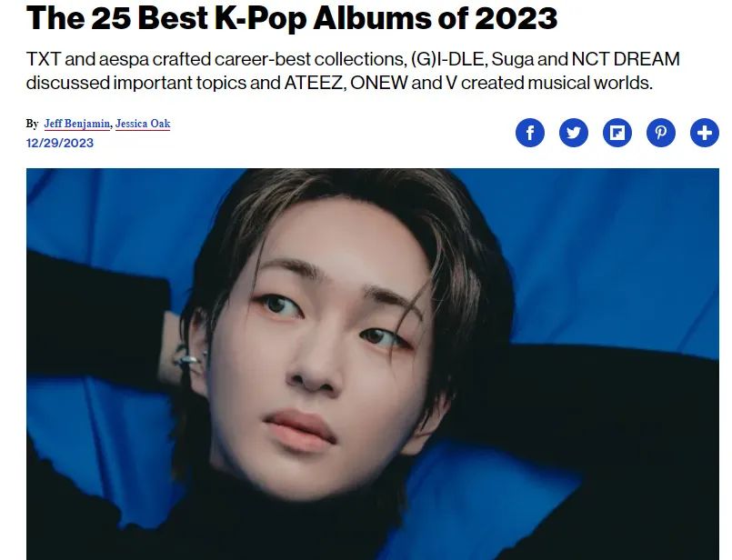Pin the article on Pinterest
The image size is (732, 560).
(x=660, y=133)
